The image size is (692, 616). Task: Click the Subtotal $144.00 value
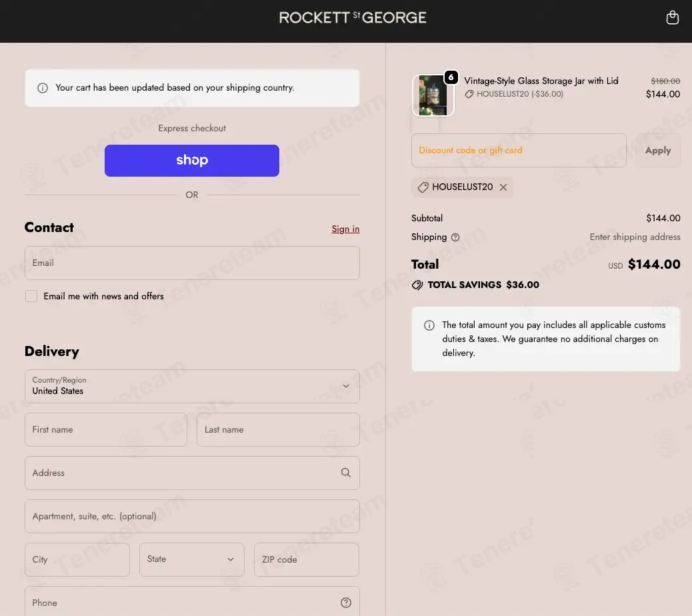click(663, 218)
